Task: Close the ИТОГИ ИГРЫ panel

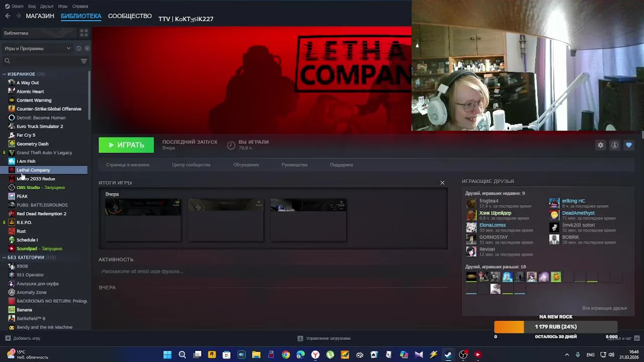Action: coord(442,183)
